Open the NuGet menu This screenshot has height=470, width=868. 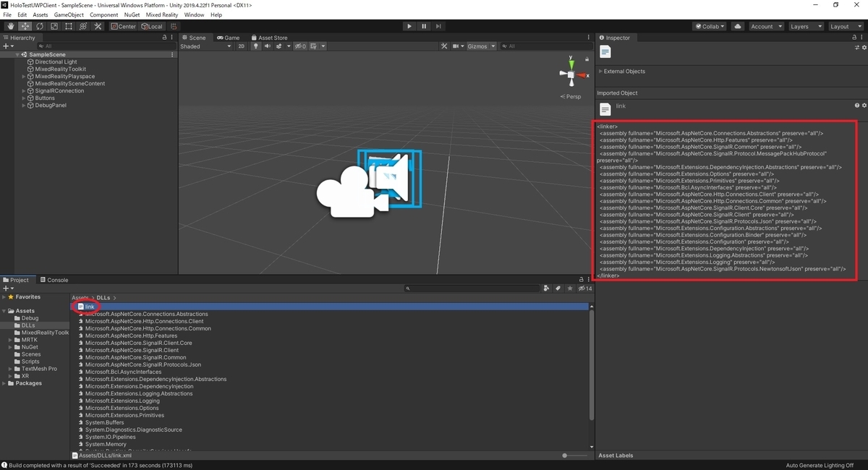(132, 14)
